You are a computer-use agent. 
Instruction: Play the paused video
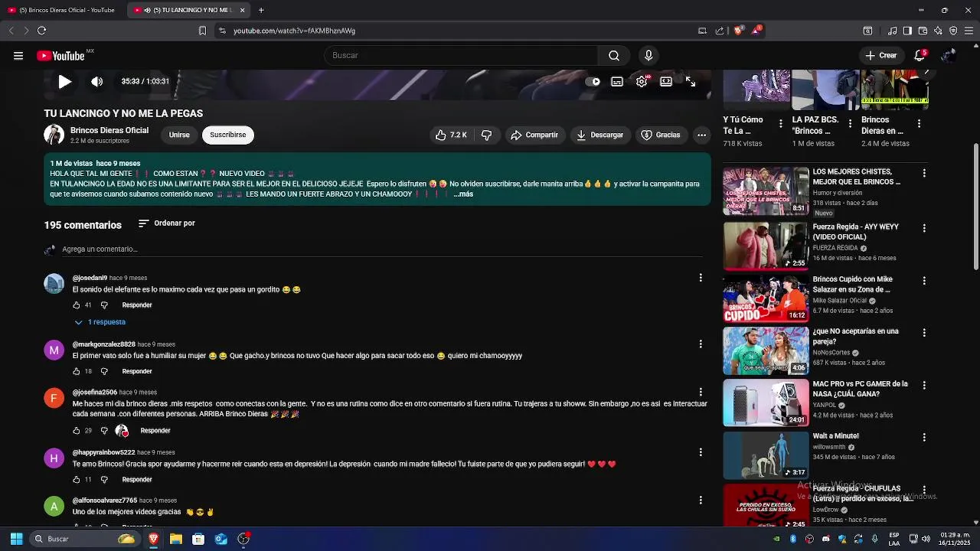click(64, 81)
